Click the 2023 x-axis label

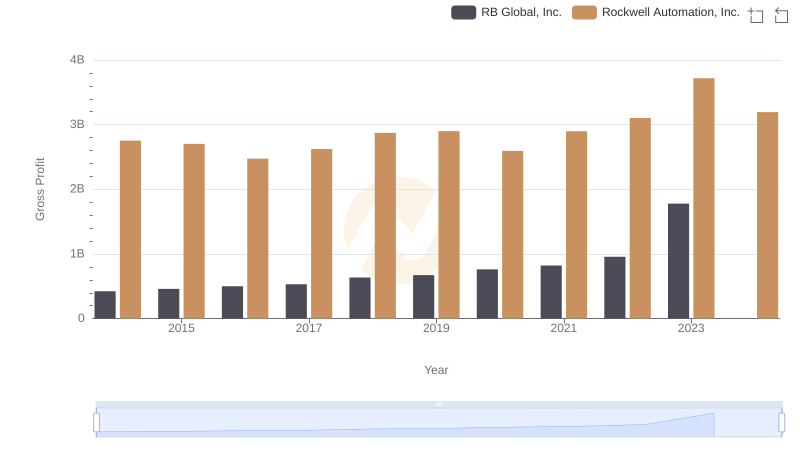(x=691, y=328)
